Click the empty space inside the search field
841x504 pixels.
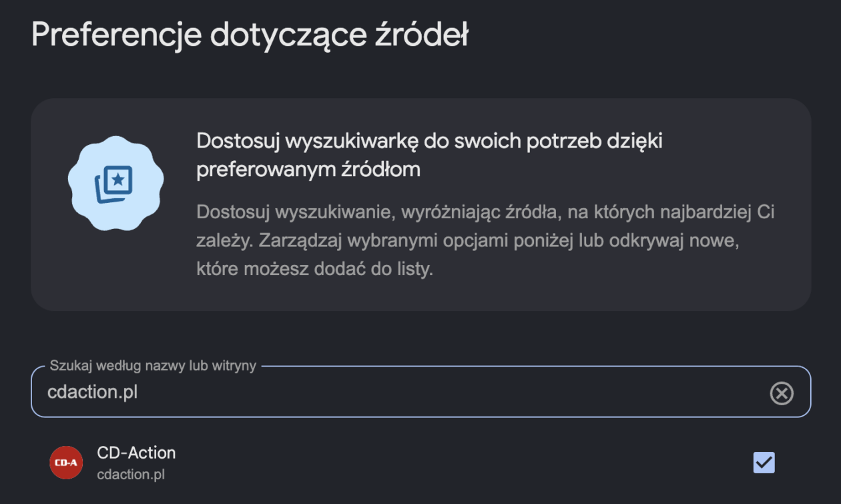point(454,393)
